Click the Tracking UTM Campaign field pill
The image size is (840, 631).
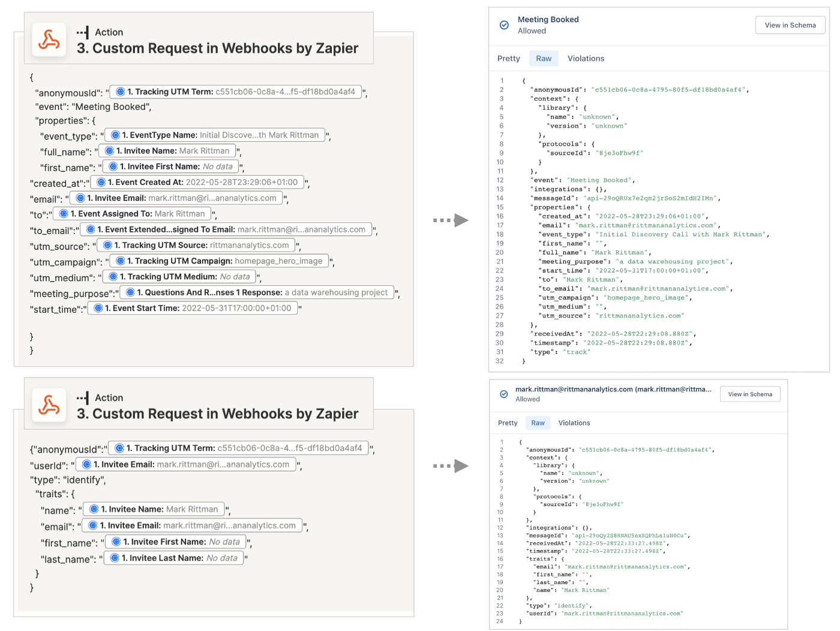220,261
